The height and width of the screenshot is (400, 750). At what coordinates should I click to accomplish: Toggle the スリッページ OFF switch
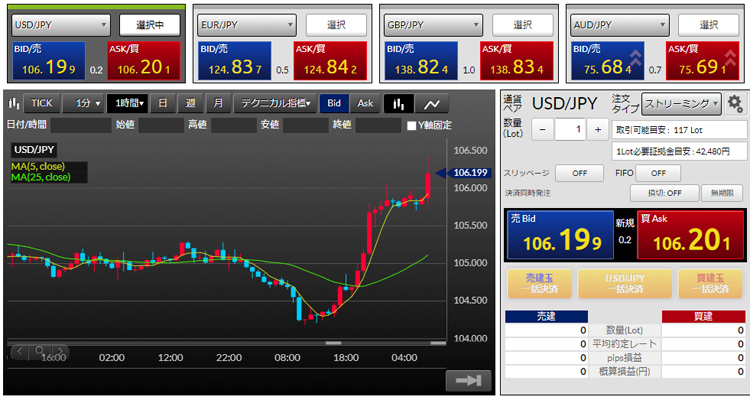[572, 173]
